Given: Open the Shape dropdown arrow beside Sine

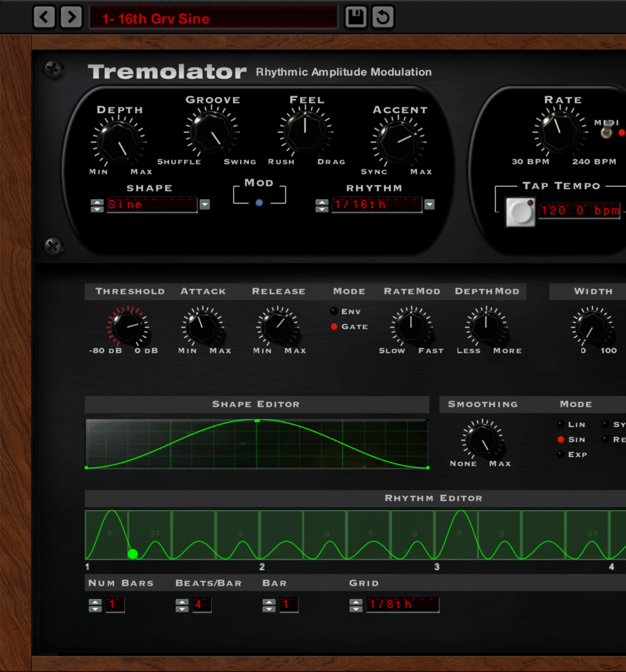Looking at the screenshot, I should point(204,205).
